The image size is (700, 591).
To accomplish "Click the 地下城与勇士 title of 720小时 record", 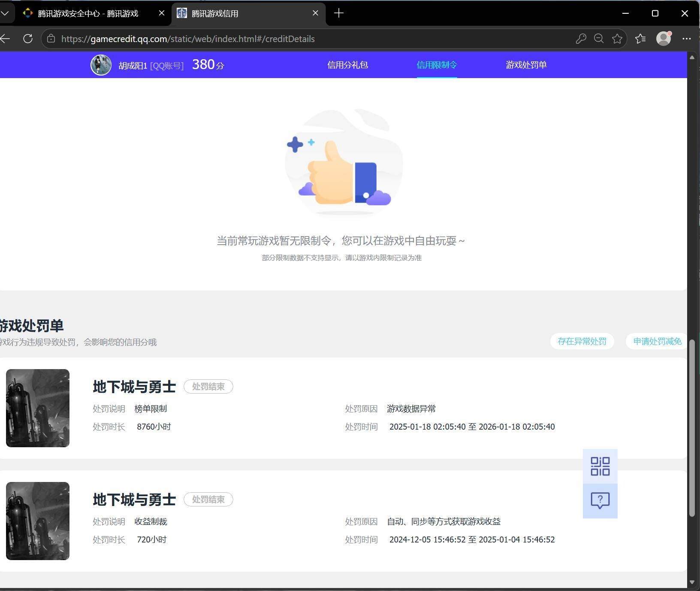I will pyautogui.click(x=134, y=500).
